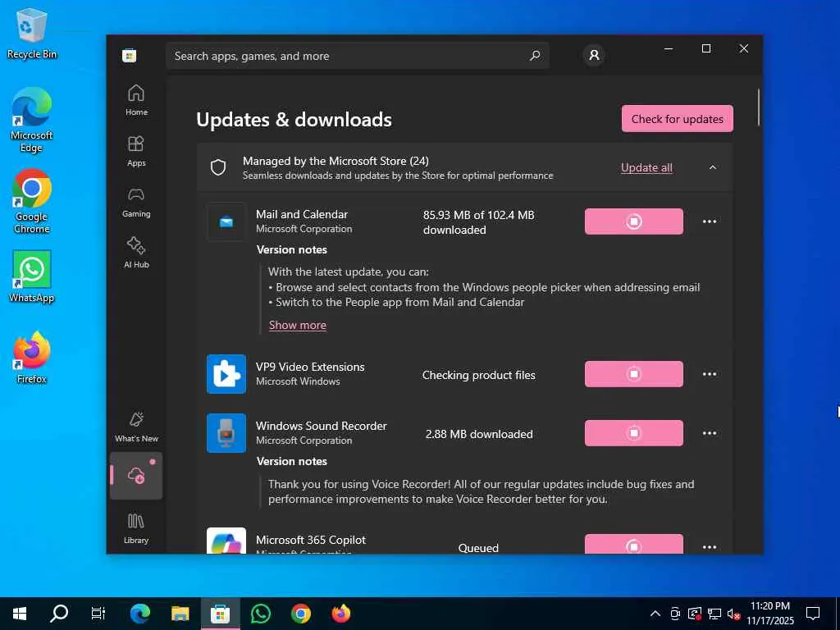Screen dimensions: 840x630
Task: Stop VP9 Video Extensions update
Action: click(x=634, y=374)
